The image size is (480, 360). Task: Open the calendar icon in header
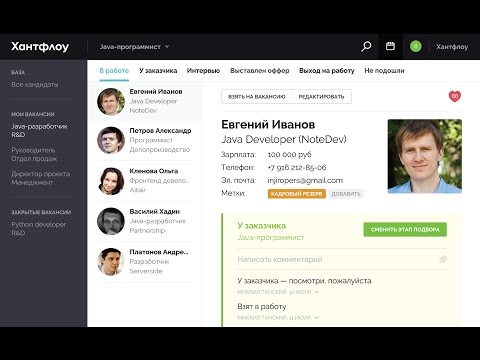click(x=390, y=46)
